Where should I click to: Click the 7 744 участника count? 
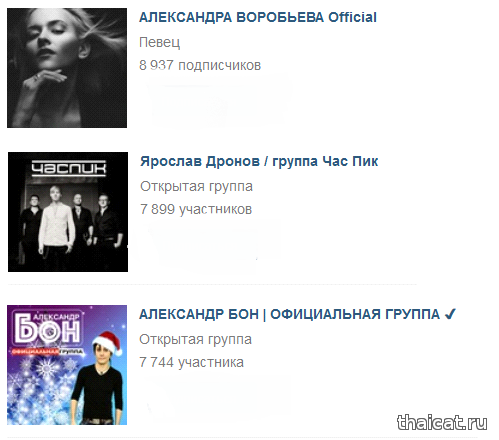coord(191,362)
